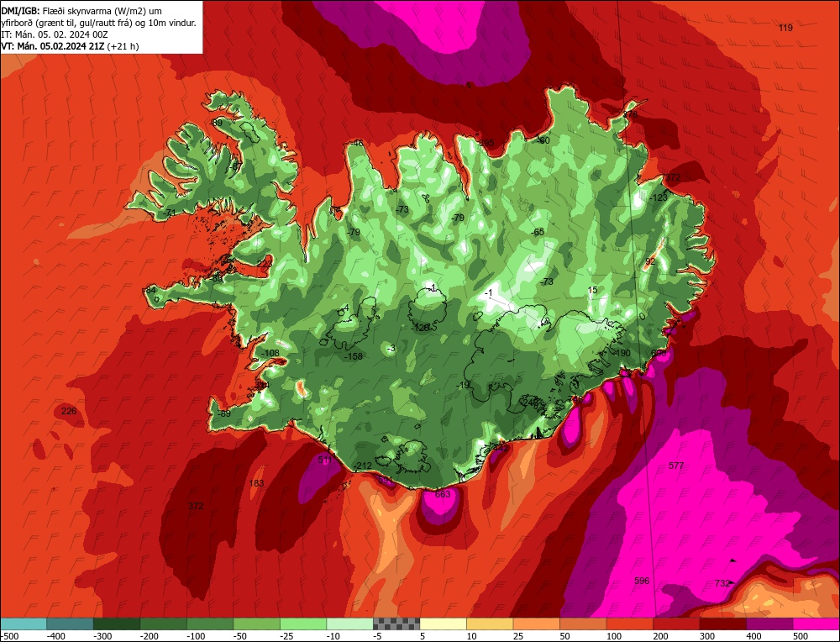
Task: Click the '-60' value on the north coast
Action: tap(543, 140)
